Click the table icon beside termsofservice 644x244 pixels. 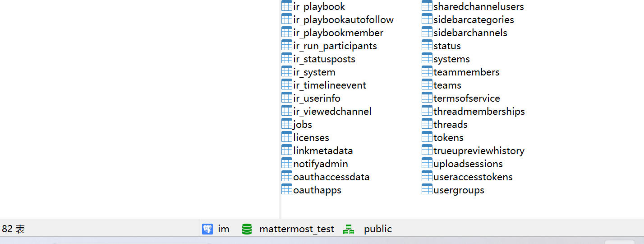pyautogui.click(x=427, y=98)
